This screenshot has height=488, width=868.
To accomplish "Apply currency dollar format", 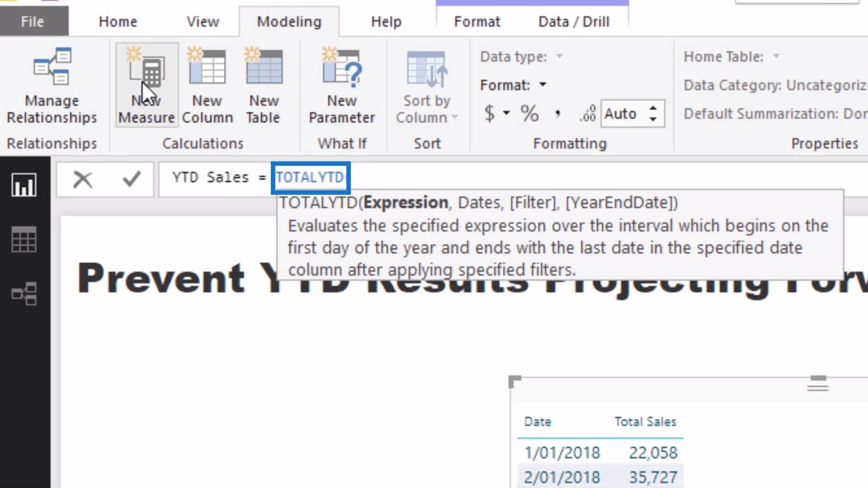I will pyautogui.click(x=489, y=113).
